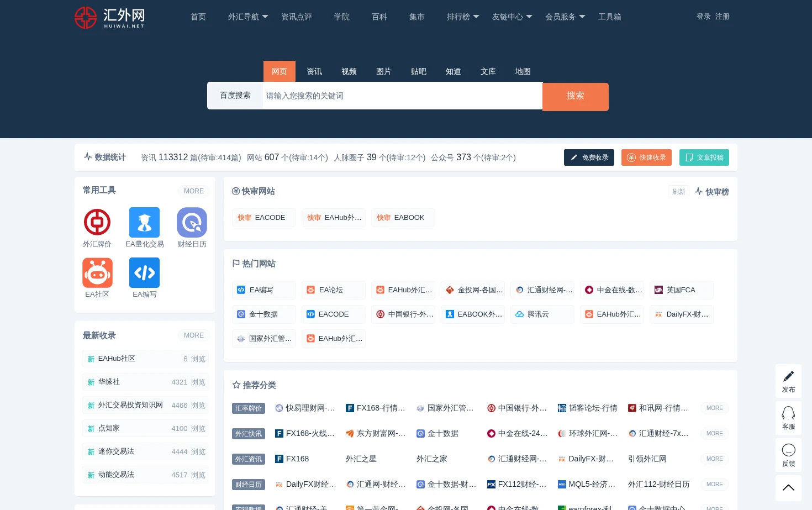
Task: Click the 免费收录 button
Action: point(589,157)
